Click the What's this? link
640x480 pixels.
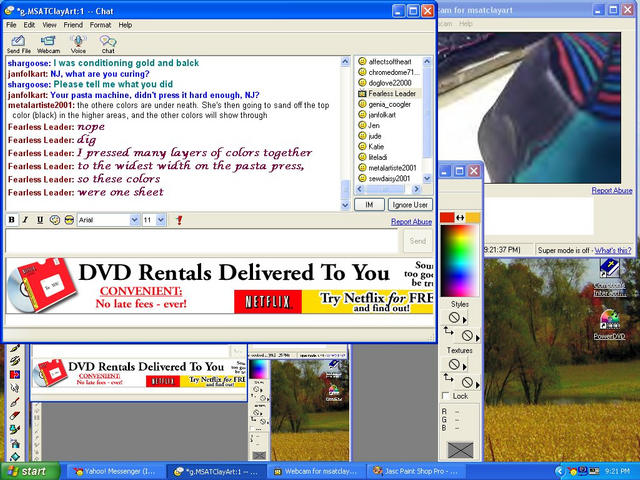(613, 250)
